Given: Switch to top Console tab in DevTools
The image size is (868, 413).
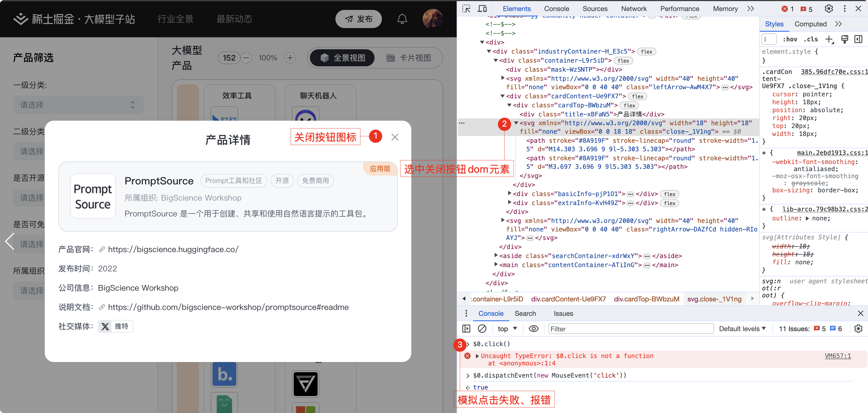Looking at the screenshot, I should [556, 9].
